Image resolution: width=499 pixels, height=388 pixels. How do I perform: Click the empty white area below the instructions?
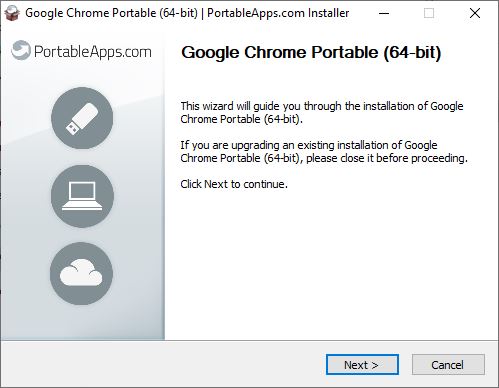click(x=330, y=263)
